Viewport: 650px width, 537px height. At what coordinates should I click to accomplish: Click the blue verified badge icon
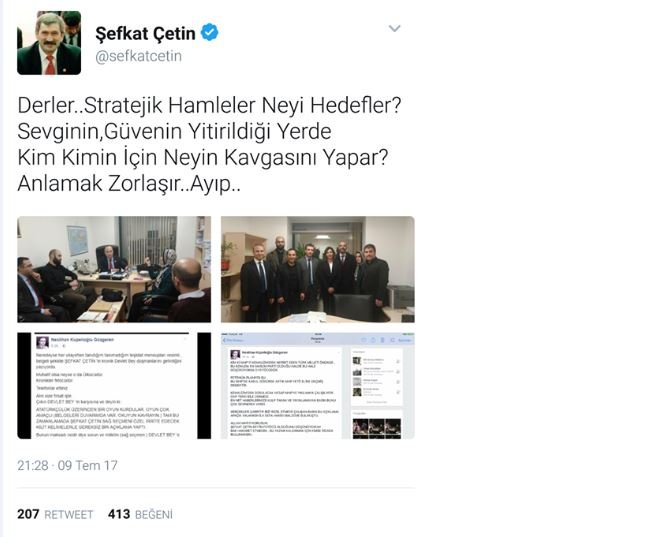[210, 33]
